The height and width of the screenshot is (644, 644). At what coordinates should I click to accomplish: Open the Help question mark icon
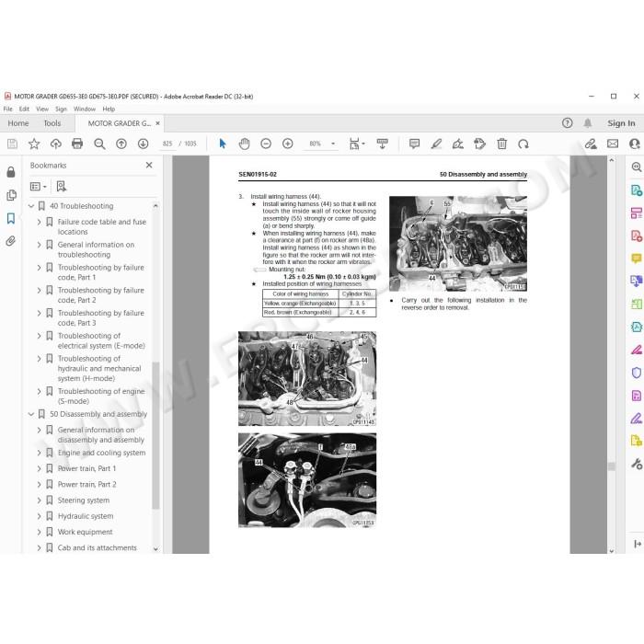(x=568, y=122)
